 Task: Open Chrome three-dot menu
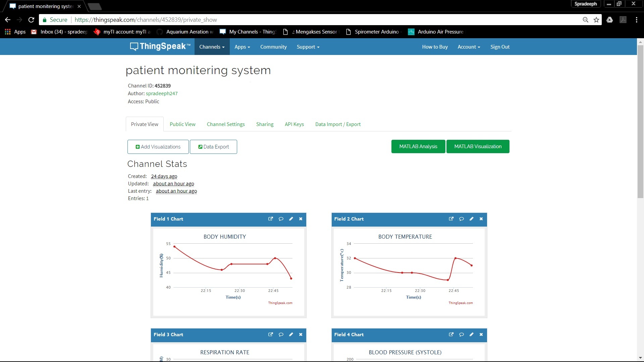click(x=637, y=20)
